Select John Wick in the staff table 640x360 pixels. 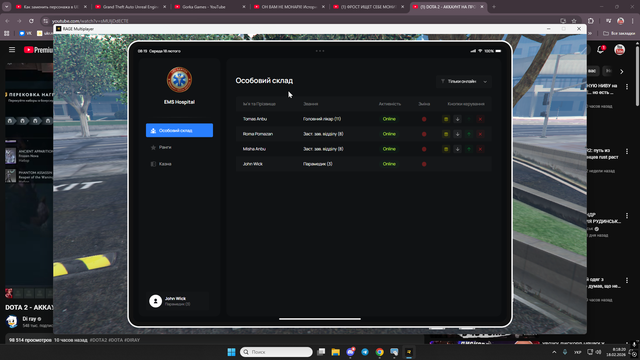click(x=253, y=164)
